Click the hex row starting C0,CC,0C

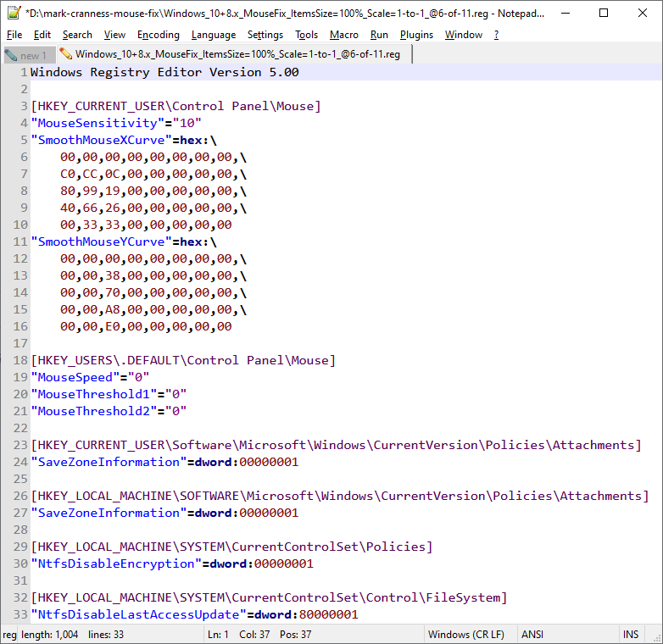click(x=153, y=174)
